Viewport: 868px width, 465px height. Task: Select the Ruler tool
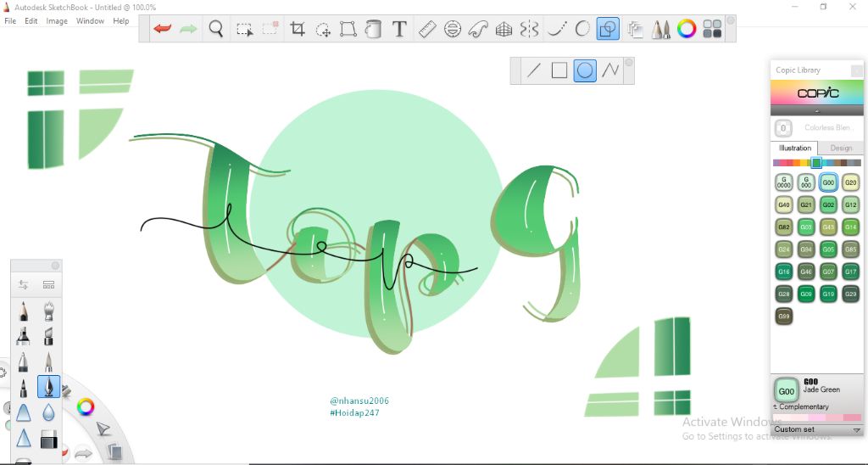click(427, 29)
